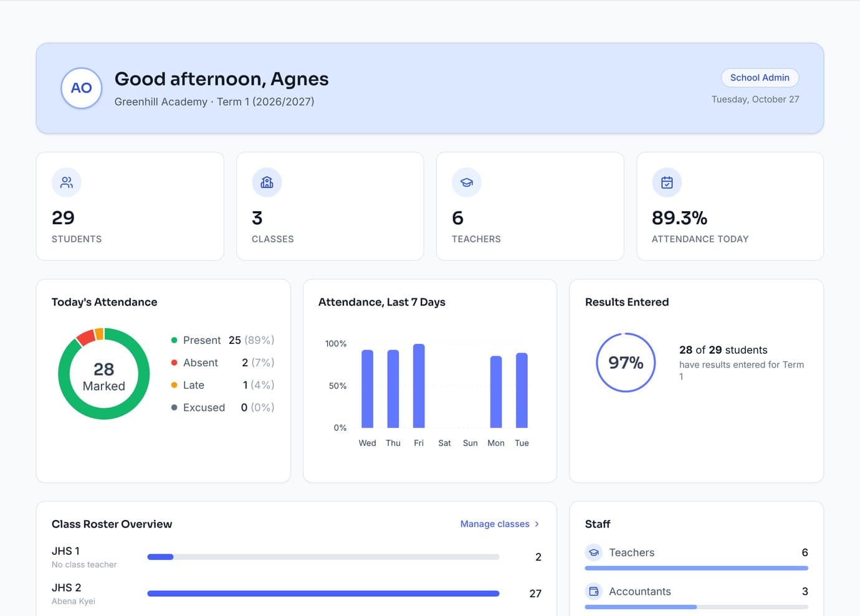
Task: Click the 'Tuesday, October 27' date
Action: point(755,99)
